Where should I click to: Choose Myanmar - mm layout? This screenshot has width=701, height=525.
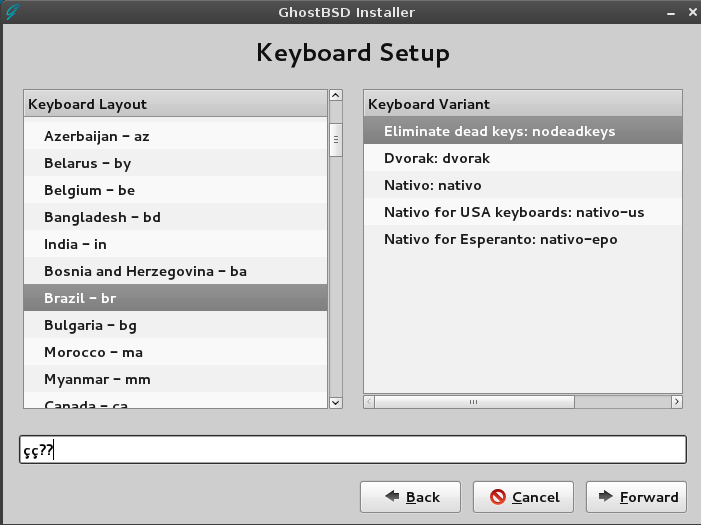click(176, 379)
